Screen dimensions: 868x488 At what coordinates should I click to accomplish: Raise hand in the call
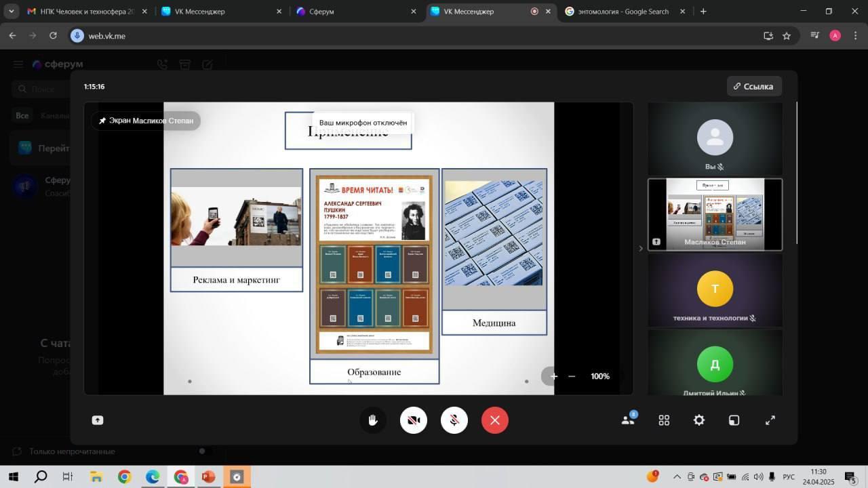pos(373,420)
